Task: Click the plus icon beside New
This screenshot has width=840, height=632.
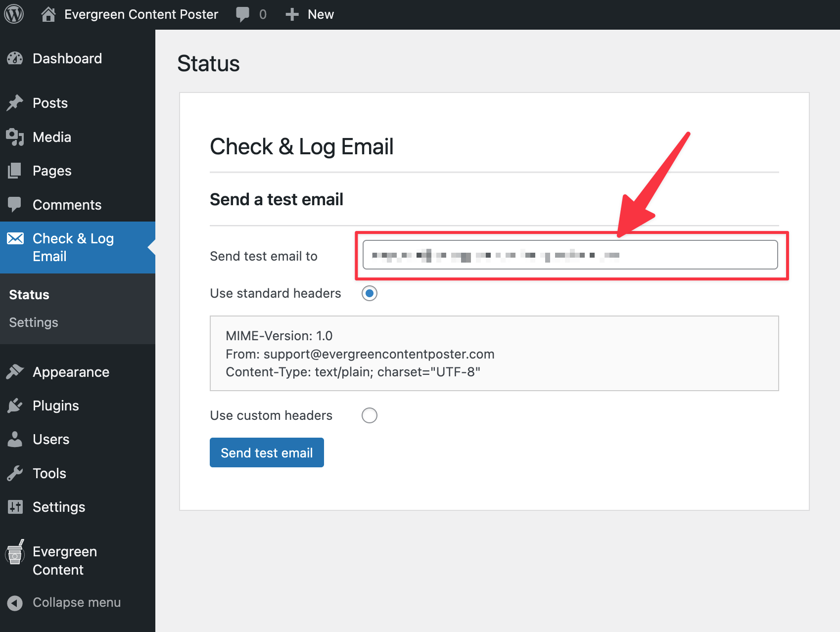Action: pyautogui.click(x=292, y=14)
